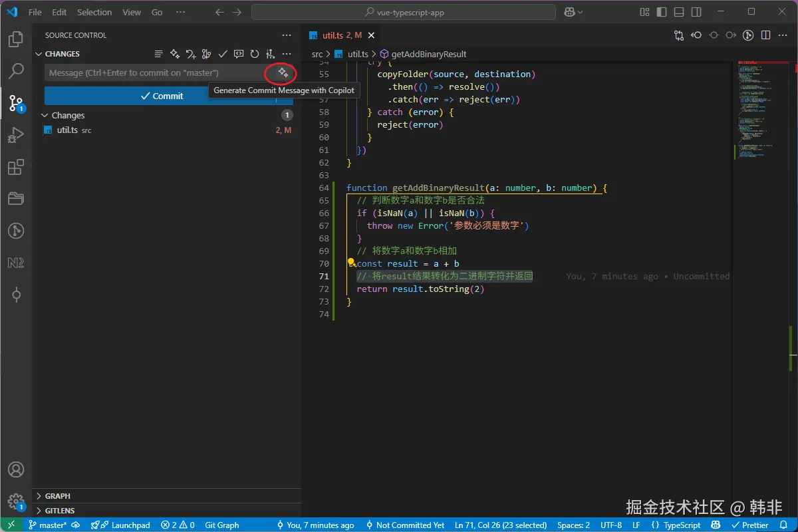Toggle the bottom panel layout button
This screenshot has width=798, height=532.
[x=678, y=12]
